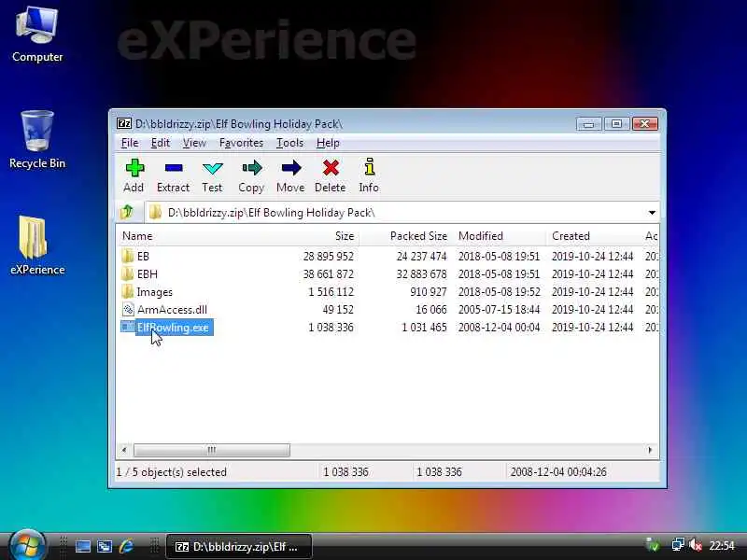Viewport: 747px width, 560px height.
Task: Open the Edit menu
Action: click(x=161, y=143)
